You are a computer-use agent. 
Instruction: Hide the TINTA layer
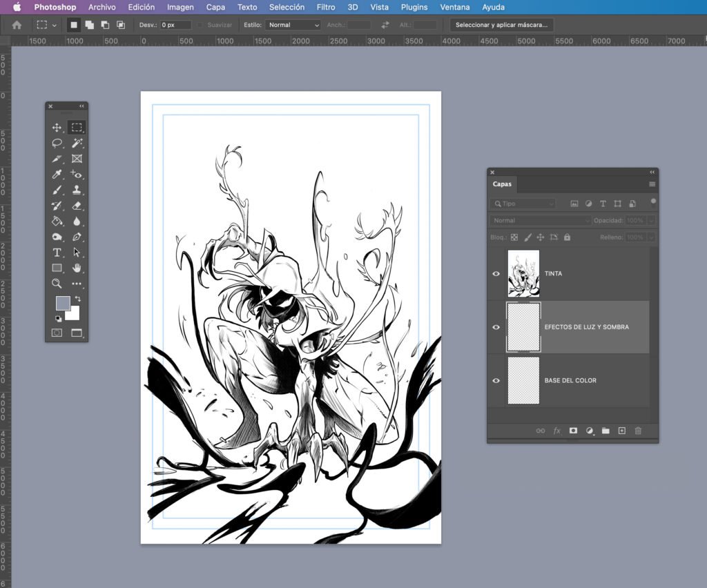[496, 274]
